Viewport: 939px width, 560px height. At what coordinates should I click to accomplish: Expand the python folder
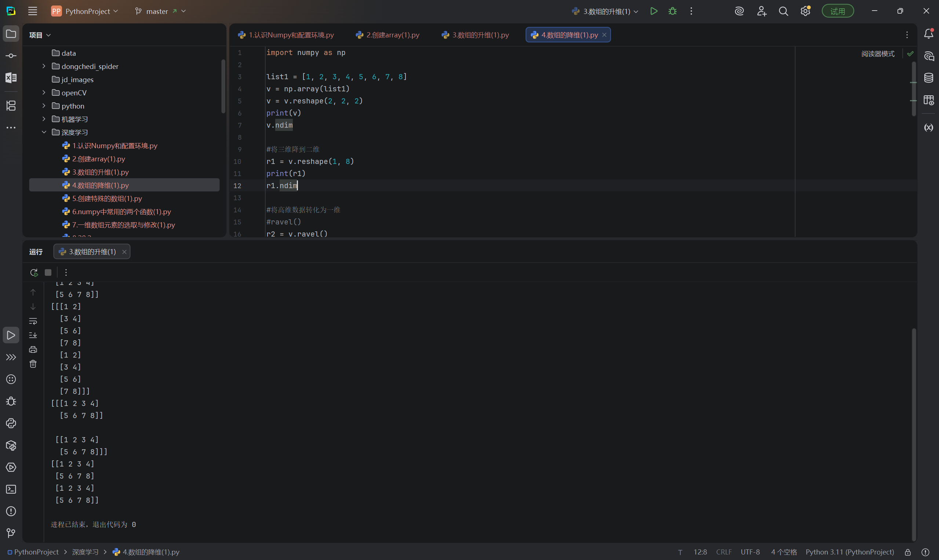point(44,106)
